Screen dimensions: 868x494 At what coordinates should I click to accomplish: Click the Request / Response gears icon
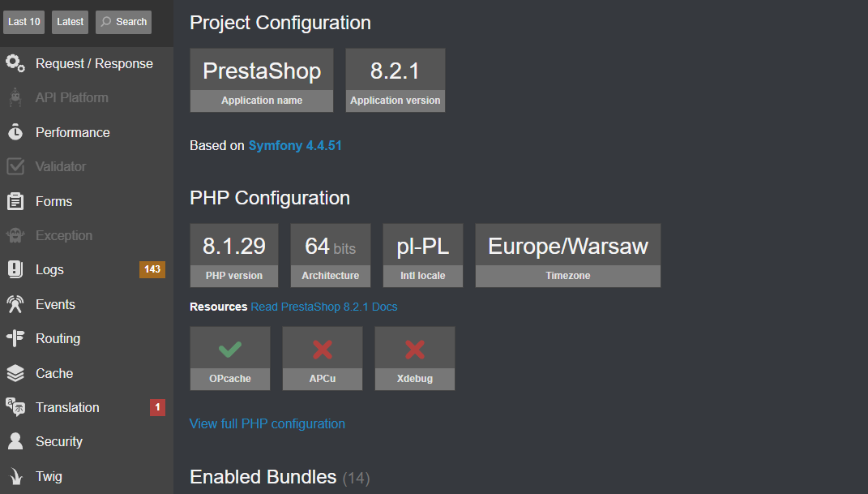pos(15,64)
